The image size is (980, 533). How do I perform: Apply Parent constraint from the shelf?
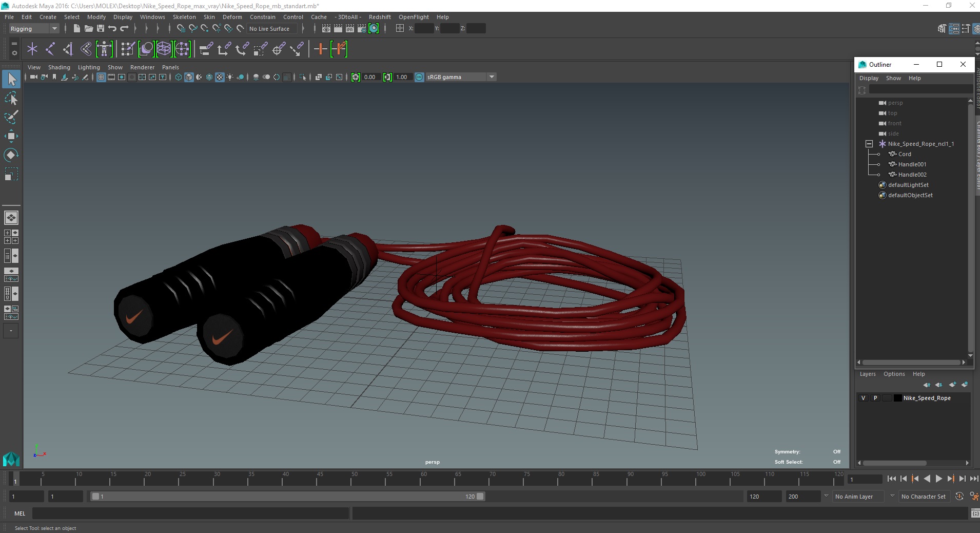(x=206, y=49)
